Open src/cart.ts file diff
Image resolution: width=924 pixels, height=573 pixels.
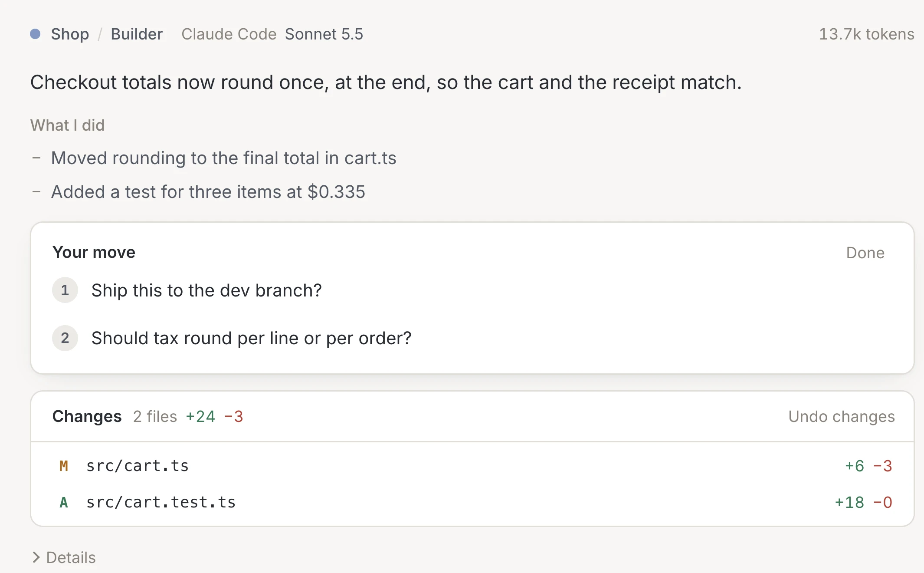click(472, 466)
